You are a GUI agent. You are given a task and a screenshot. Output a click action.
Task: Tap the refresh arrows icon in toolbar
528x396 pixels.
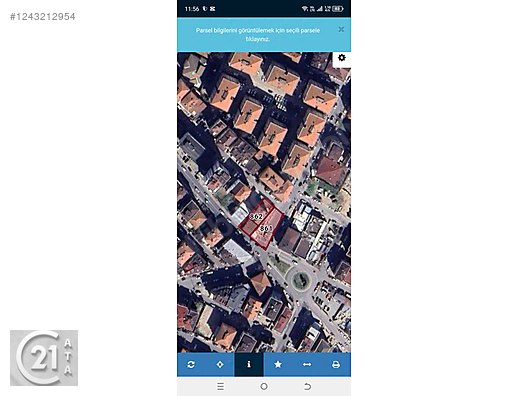[x=191, y=364]
